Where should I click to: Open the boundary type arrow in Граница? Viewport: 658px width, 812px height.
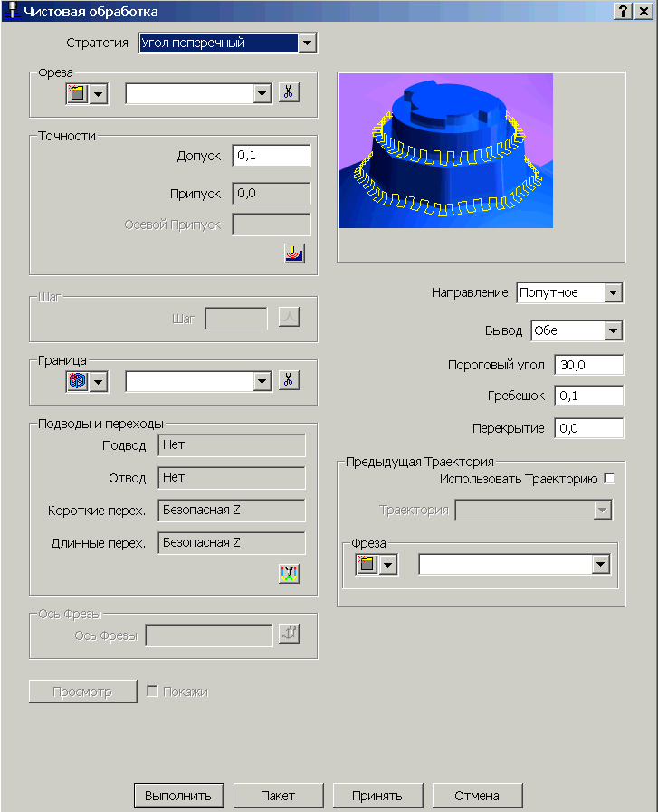tap(99, 382)
